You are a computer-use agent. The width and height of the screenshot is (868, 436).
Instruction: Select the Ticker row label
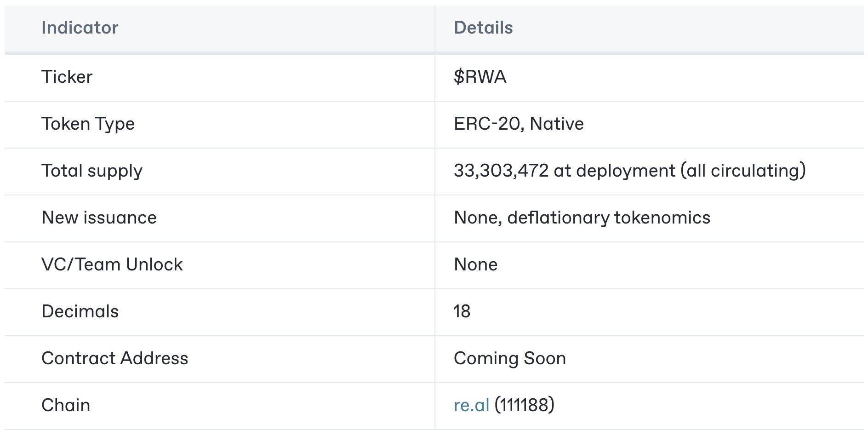point(67,77)
